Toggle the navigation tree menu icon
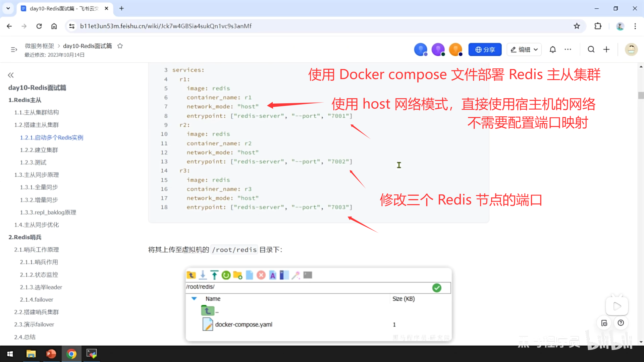This screenshot has width=644, height=362. coord(14,50)
